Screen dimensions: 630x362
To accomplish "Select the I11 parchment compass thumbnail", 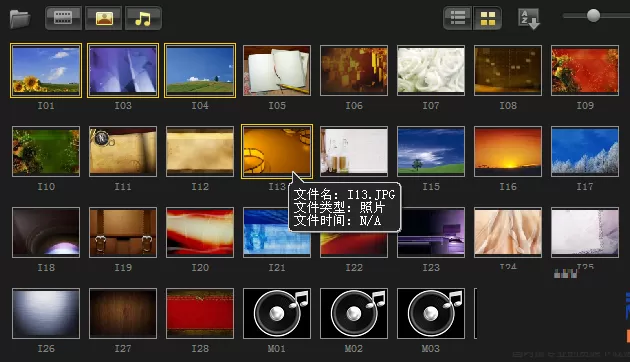I will [x=123, y=151].
